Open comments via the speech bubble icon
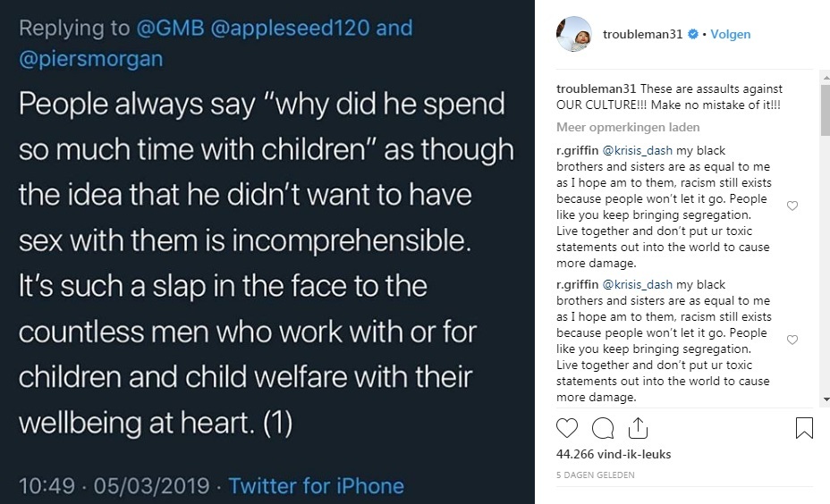The width and height of the screenshot is (830, 504). click(x=602, y=428)
